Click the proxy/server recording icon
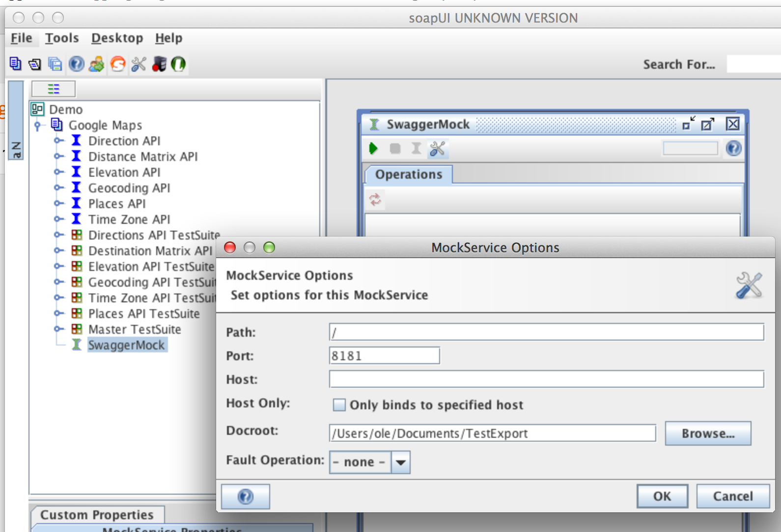 pos(159,64)
